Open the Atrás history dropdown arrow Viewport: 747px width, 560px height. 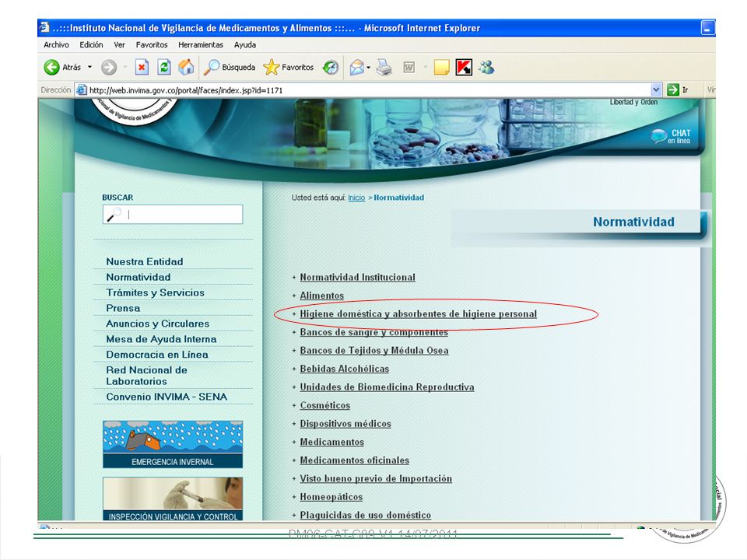point(89,67)
